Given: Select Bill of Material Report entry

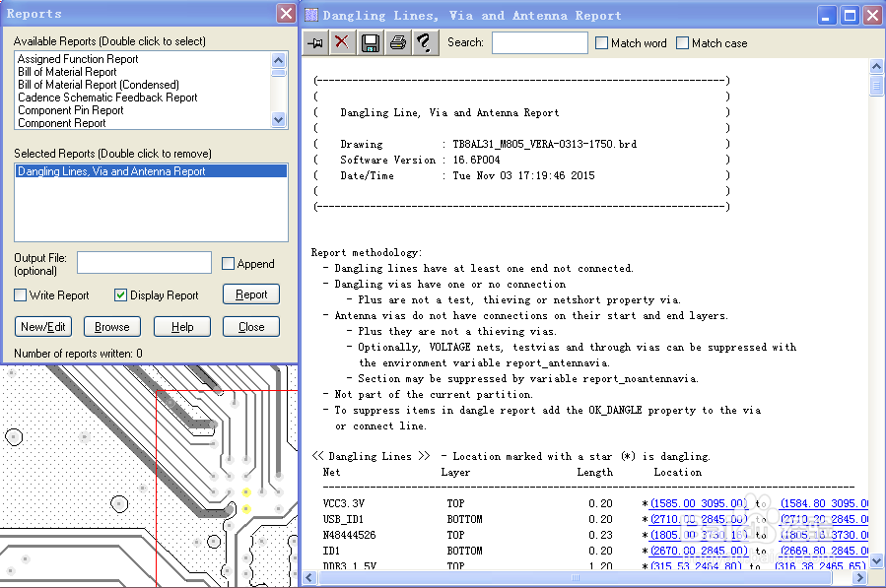Looking at the screenshot, I should click(x=67, y=72).
